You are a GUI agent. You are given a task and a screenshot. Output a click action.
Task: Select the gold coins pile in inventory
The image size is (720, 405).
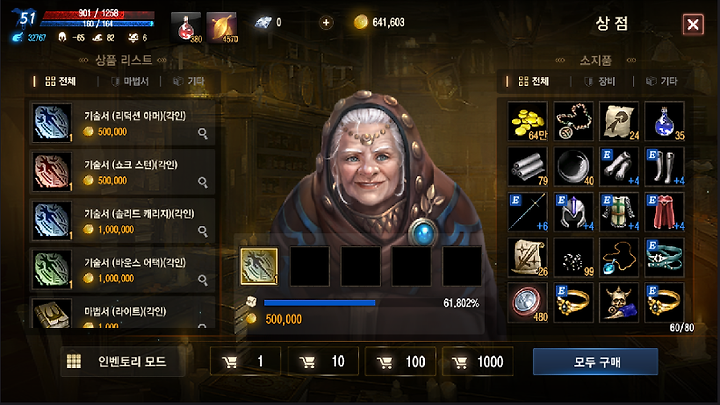click(x=528, y=121)
